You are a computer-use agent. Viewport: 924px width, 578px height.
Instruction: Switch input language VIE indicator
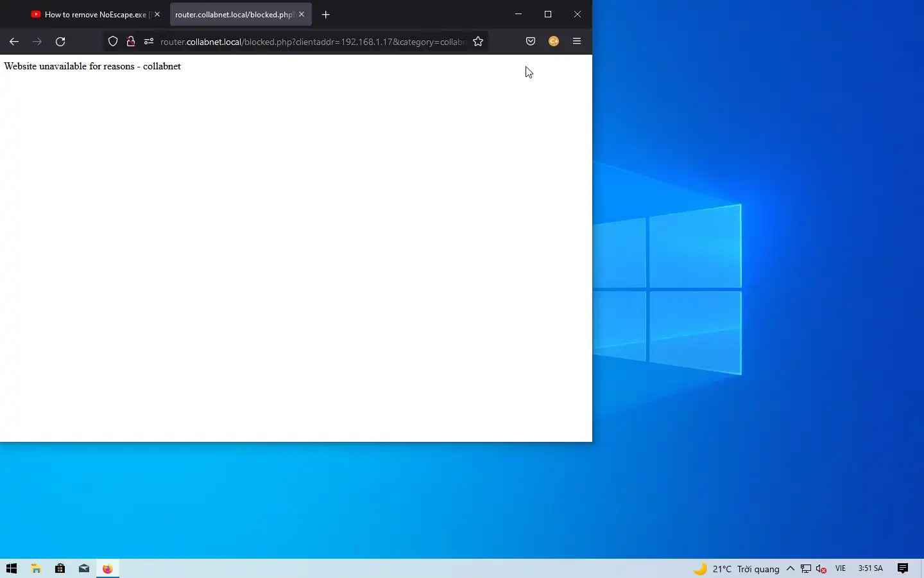tap(841, 568)
